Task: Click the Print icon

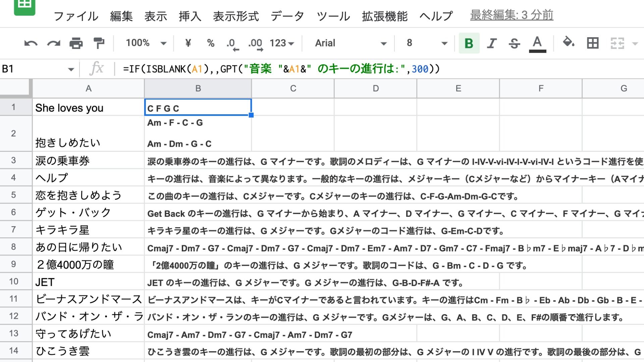Action: tap(76, 43)
